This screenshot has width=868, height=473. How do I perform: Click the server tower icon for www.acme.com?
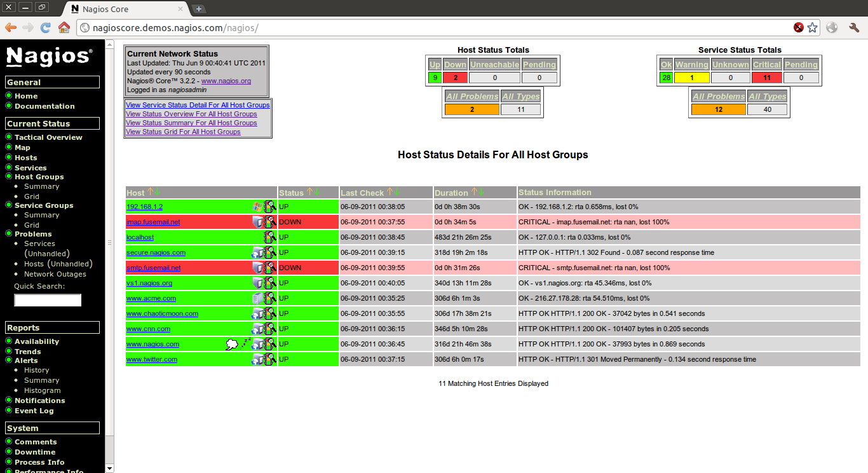tap(257, 298)
